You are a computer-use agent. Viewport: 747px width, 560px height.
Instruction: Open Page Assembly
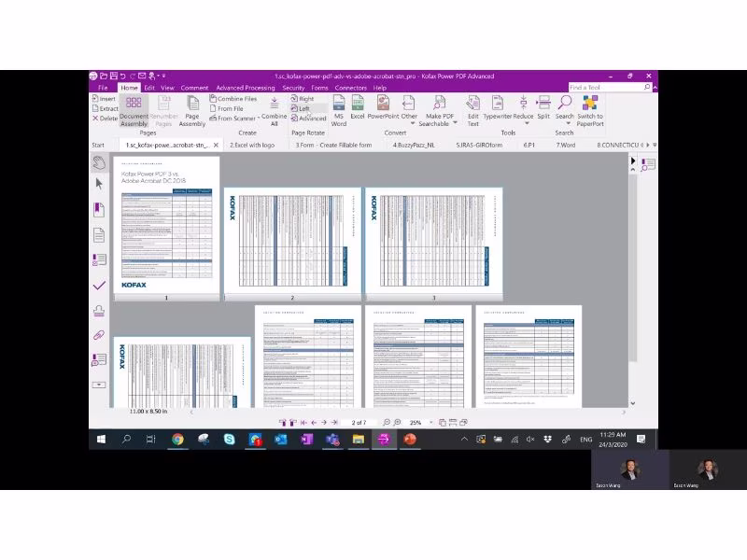point(192,111)
